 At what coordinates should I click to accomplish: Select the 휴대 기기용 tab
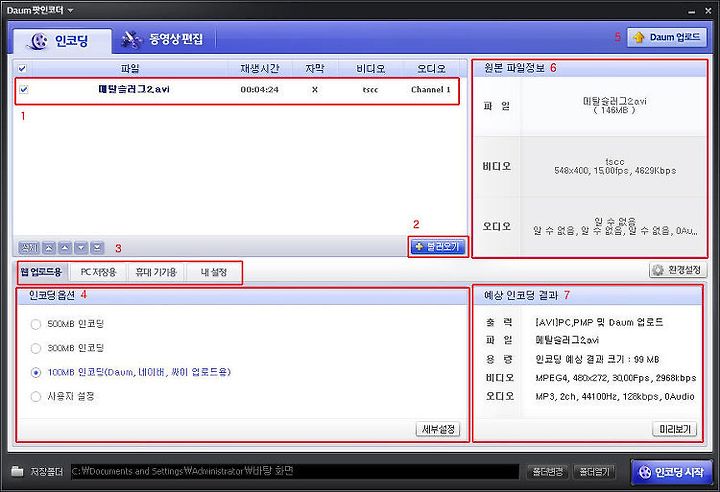[x=156, y=272]
